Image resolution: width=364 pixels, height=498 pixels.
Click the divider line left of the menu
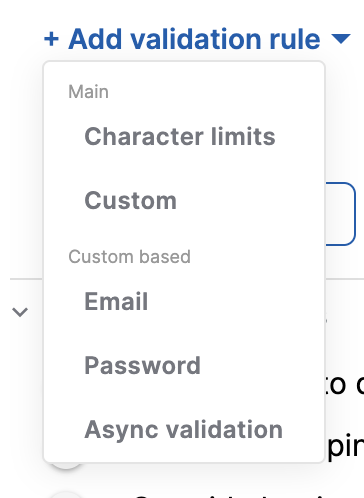[x=26, y=278]
